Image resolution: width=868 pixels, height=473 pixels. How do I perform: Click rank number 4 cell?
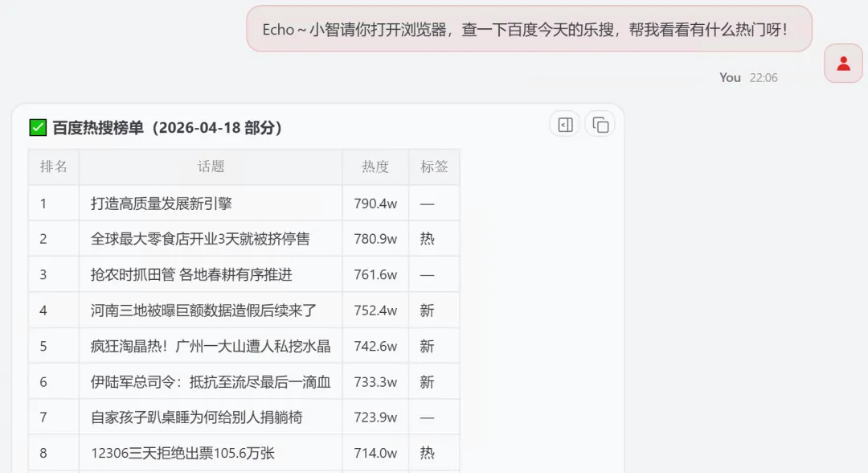click(x=54, y=311)
